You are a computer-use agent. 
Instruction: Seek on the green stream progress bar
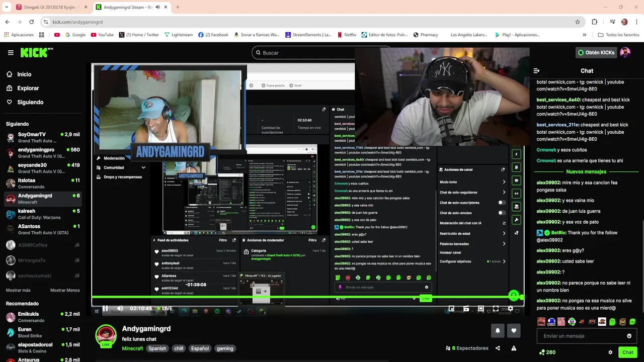click(307, 297)
